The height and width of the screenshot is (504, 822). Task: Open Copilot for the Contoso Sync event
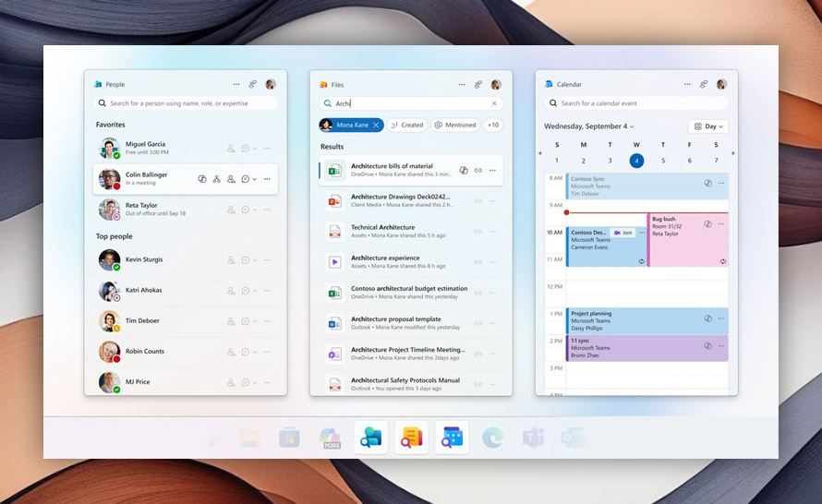coord(707,183)
